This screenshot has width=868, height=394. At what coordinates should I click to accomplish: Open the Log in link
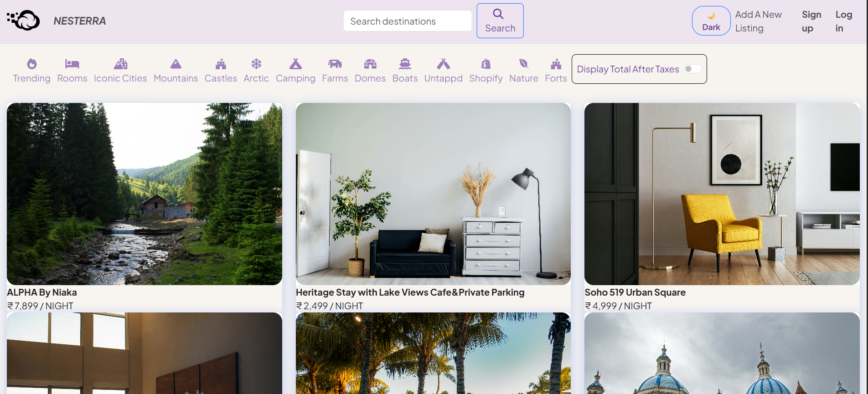pos(843,21)
